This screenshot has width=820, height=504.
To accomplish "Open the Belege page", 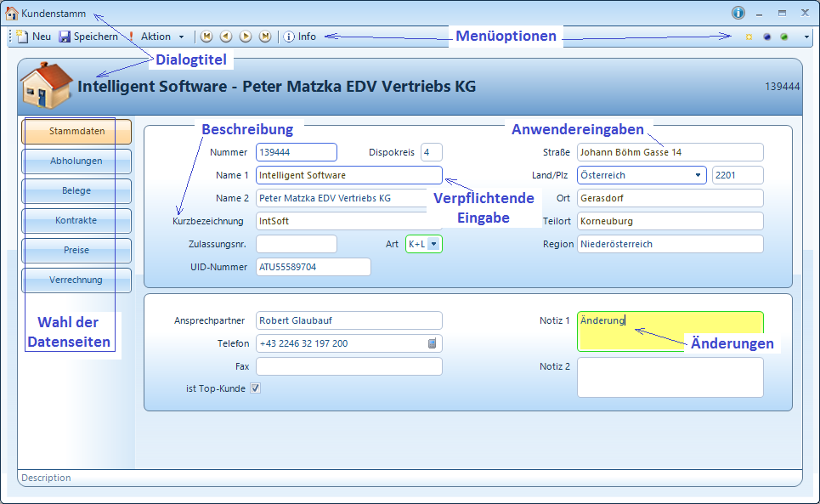I will click(x=76, y=191).
